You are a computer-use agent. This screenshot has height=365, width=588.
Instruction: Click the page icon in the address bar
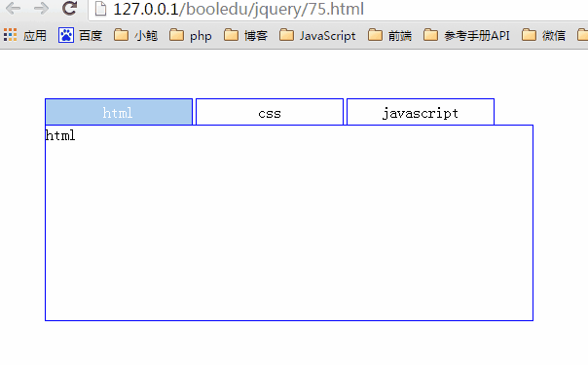(x=100, y=9)
